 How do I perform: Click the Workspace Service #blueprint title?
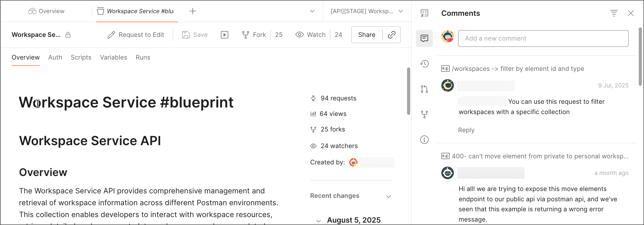click(x=126, y=102)
